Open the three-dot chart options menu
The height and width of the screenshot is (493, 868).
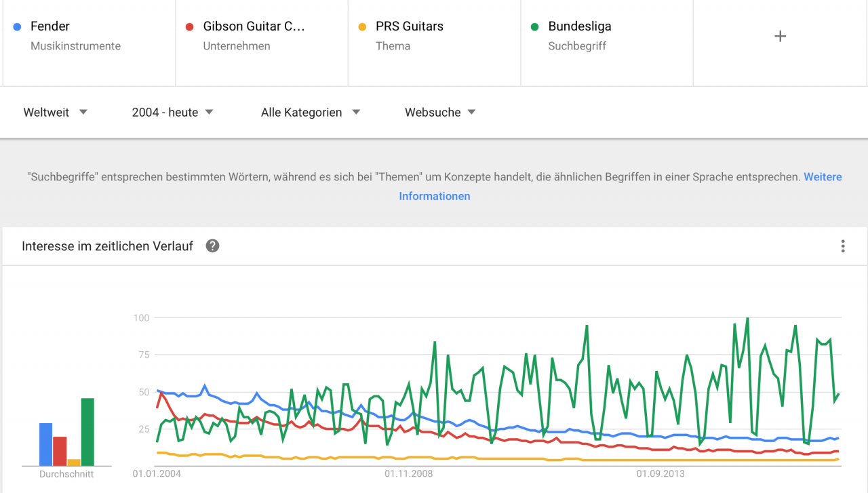pyautogui.click(x=842, y=246)
